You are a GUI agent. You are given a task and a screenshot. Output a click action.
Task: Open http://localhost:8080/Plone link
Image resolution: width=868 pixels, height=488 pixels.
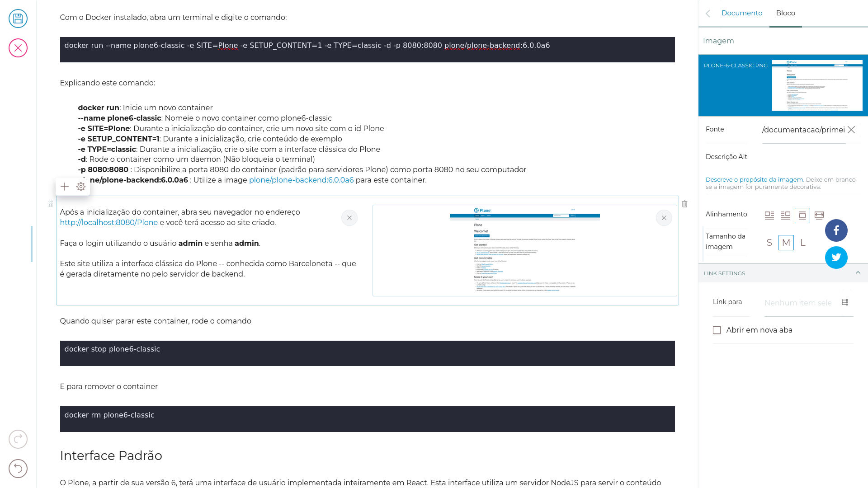pos(109,222)
